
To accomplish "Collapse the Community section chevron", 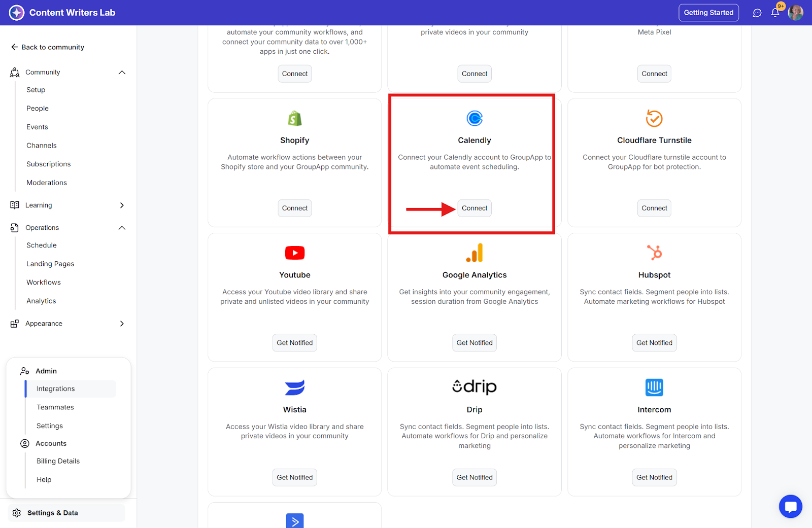I will pyautogui.click(x=122, y=73).
